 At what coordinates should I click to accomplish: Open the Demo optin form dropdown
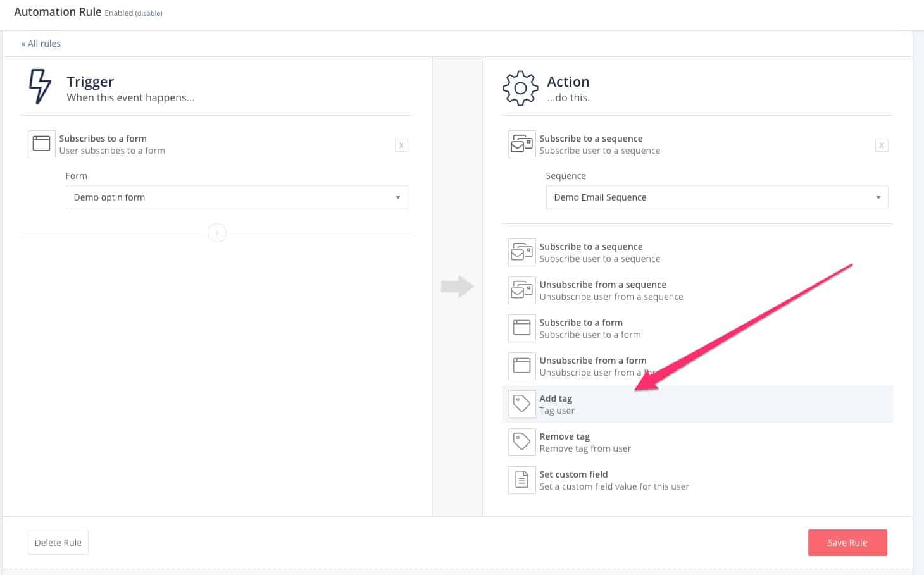[x=237, y=197]
